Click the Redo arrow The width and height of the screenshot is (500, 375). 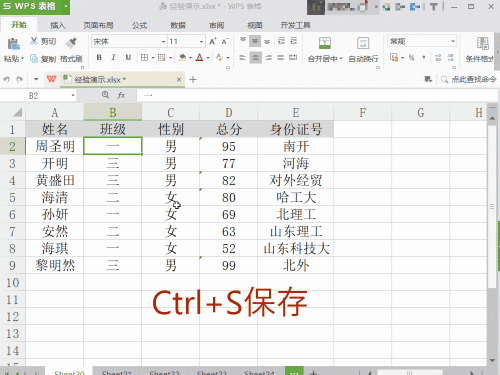coord(20,79)
